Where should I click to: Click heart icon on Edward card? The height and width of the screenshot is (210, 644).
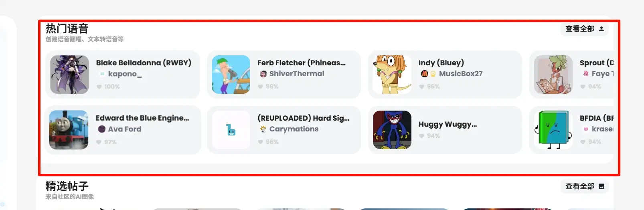(x=99, y=142)
